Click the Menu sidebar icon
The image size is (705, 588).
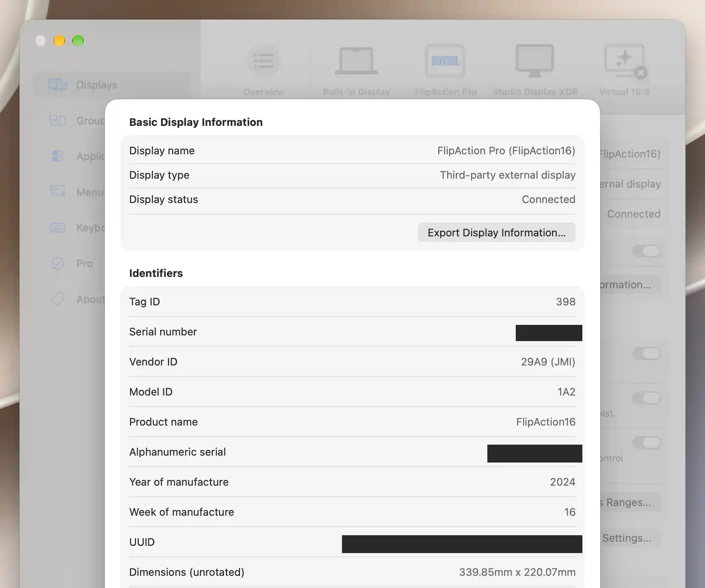click(58, 191)
